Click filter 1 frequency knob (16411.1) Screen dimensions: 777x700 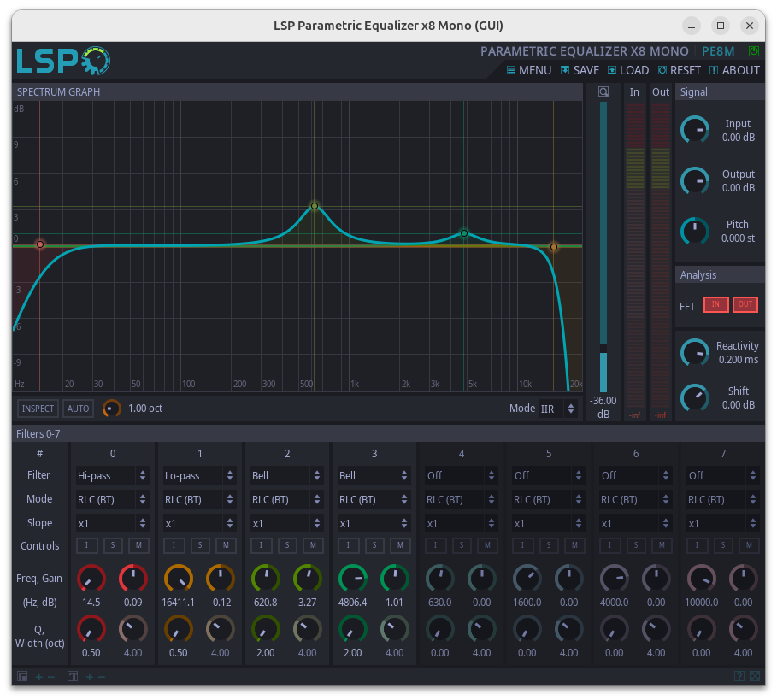click(179, 578)
